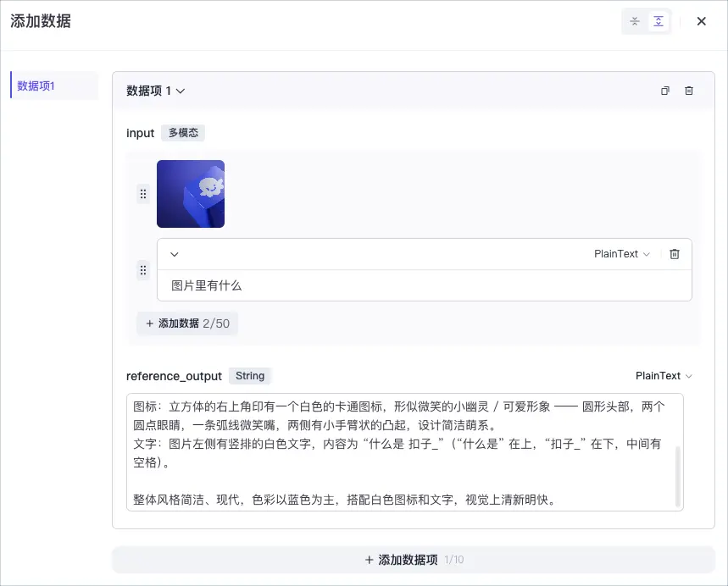The image size is (728, 586).
Task: Select 数据项1 in left sidebar
Action: tap(54, 86)
